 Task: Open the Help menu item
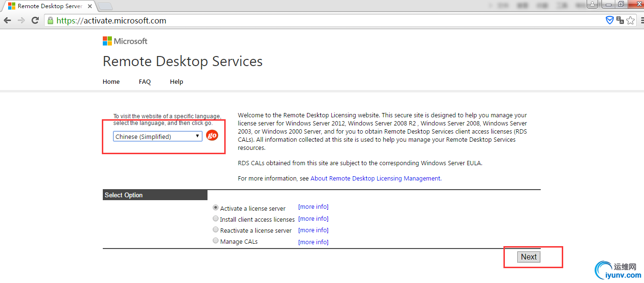(176, 82)
